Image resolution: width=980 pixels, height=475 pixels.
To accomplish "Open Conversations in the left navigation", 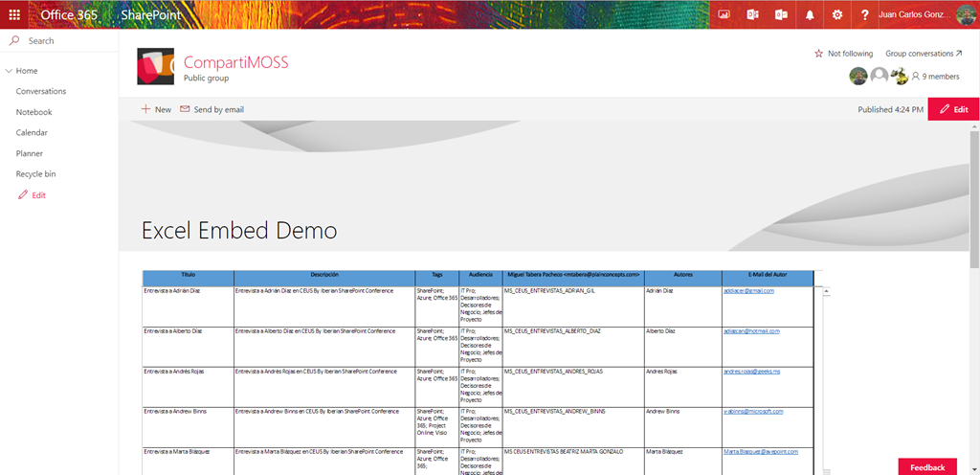I will (x=40, y=91).
